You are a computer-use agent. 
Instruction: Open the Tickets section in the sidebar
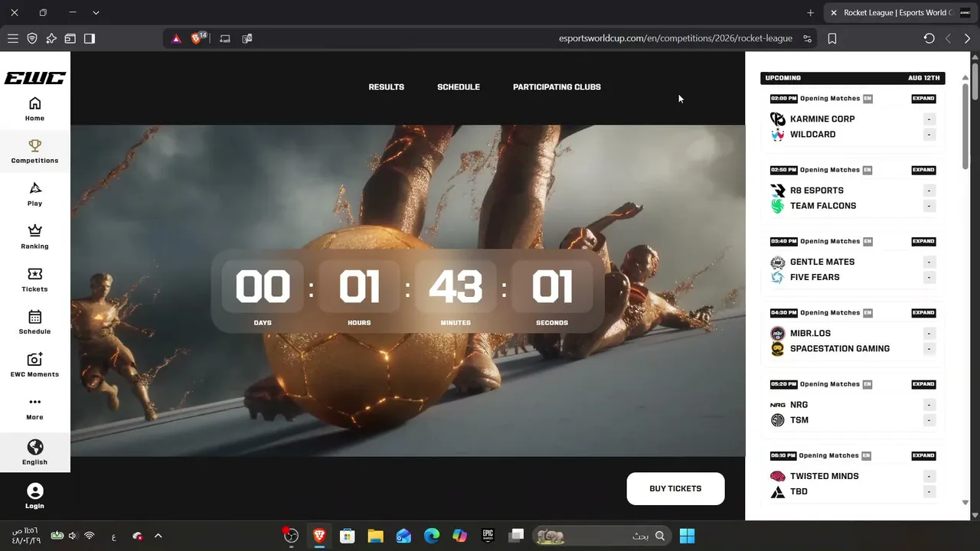click(x=34, y=279)
